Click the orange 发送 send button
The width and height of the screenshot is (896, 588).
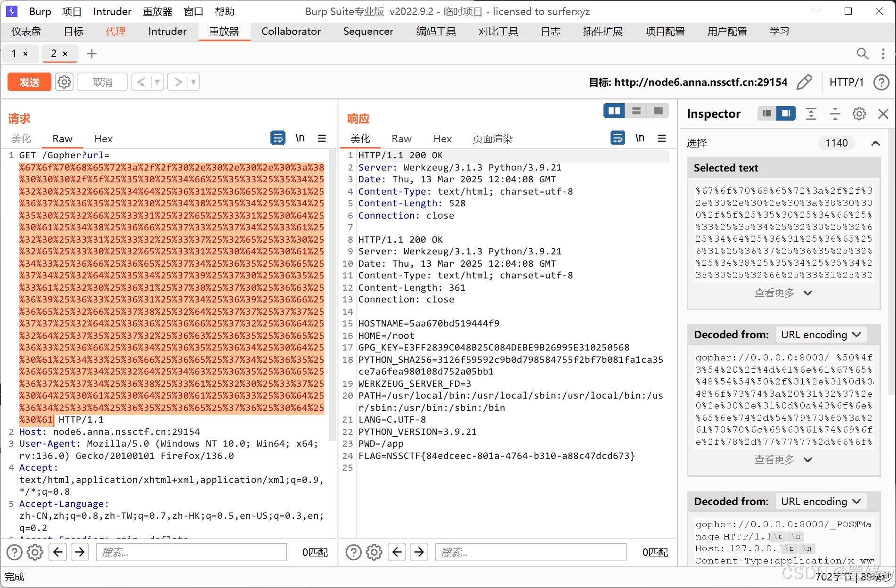[x=29, y=82]
